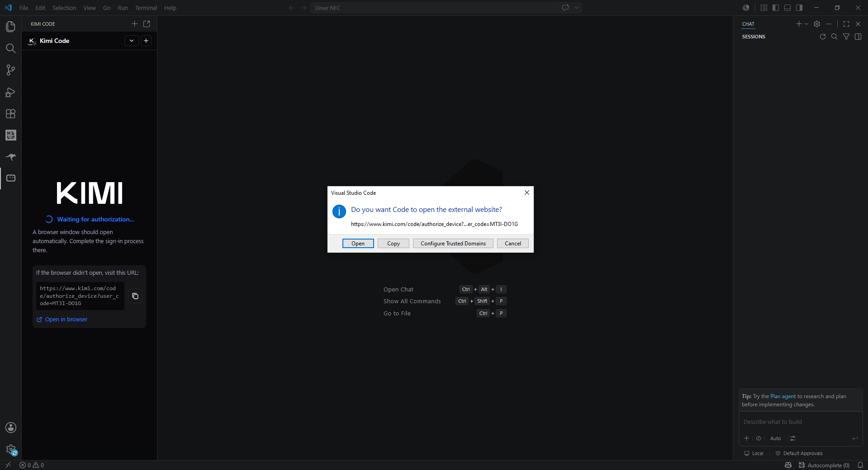Go forward with the navigation arrow
The height and width of the screenshot is (470, 868).
304,8
